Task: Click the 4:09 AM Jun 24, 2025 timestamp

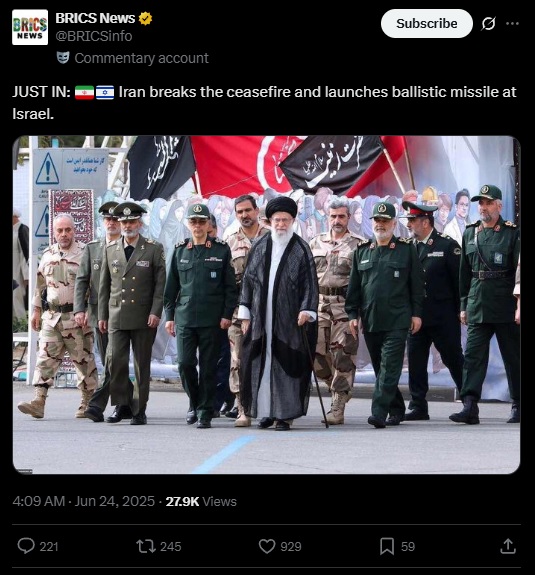Action: [x=84, y=501]
